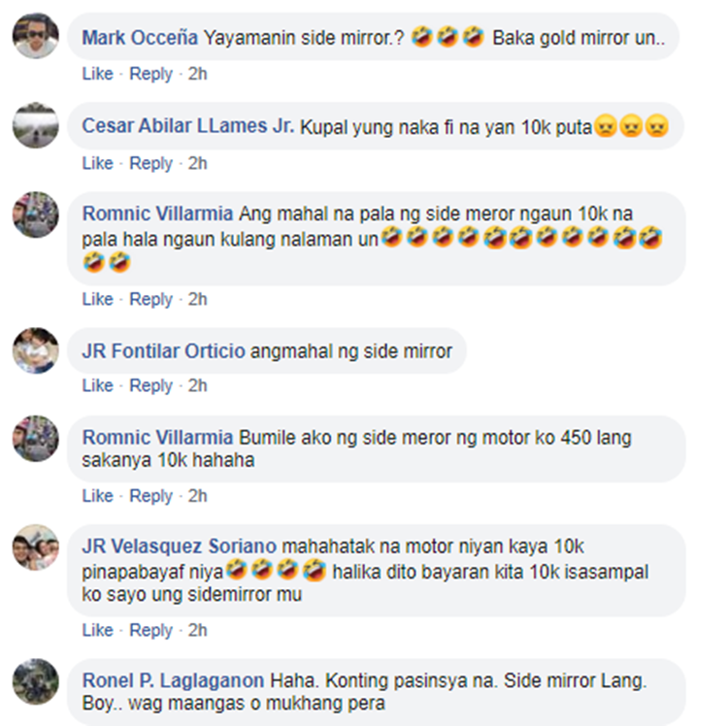Open JR Velasquez Soriano's avatar
The height and width of the screenshot is (726, 728).
click(x=36, y=547)
